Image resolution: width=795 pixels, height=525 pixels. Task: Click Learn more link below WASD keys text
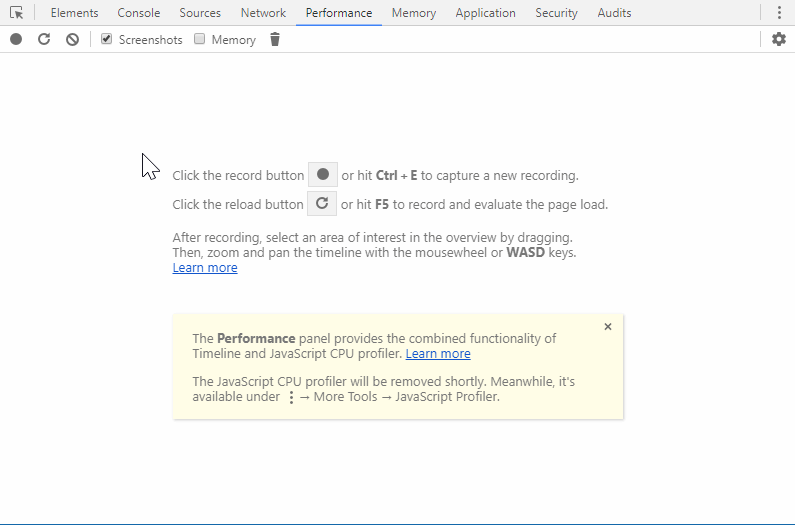[x=205, y=268]
